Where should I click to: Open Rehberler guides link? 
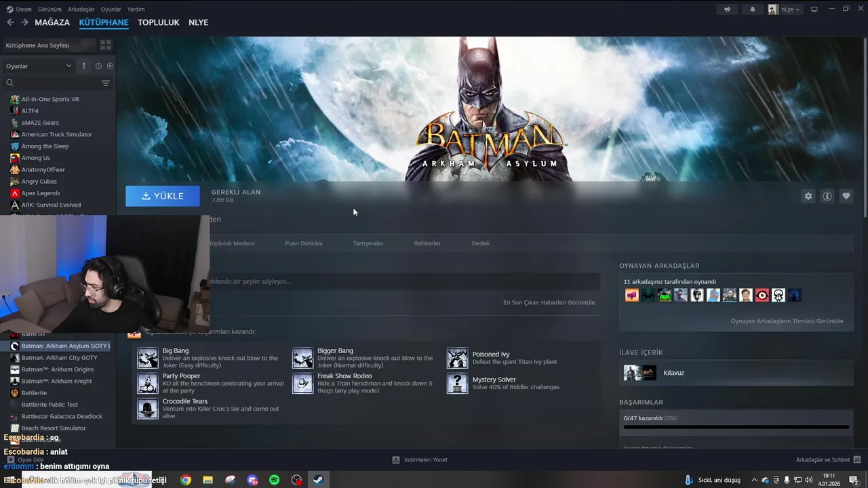(427, 243)
